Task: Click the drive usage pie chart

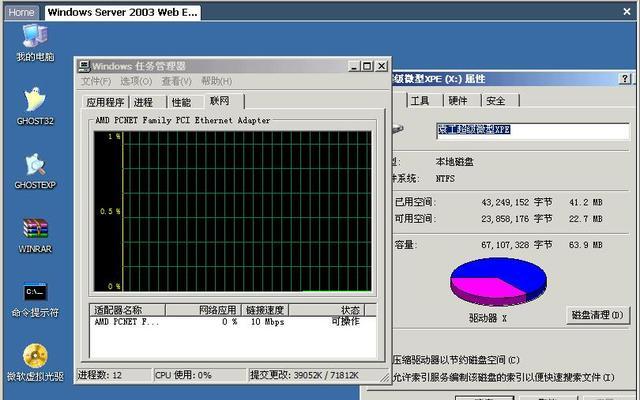Action: 499,282
